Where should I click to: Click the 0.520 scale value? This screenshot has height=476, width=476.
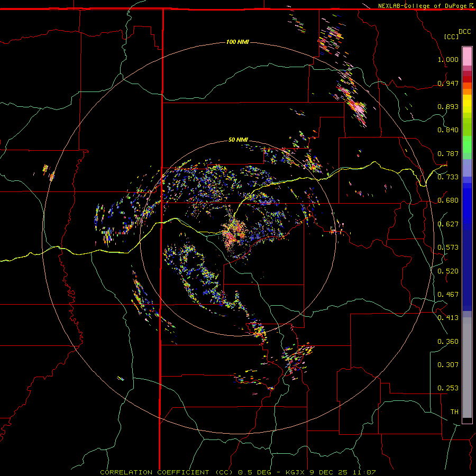click(448, 271)
